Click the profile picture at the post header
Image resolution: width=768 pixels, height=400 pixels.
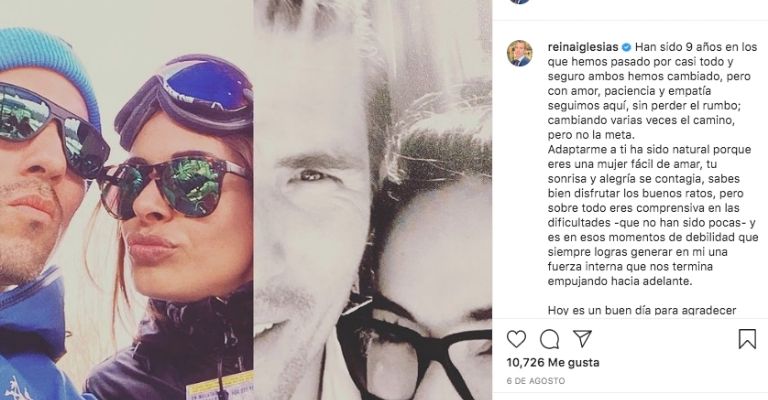click(520, 1)
